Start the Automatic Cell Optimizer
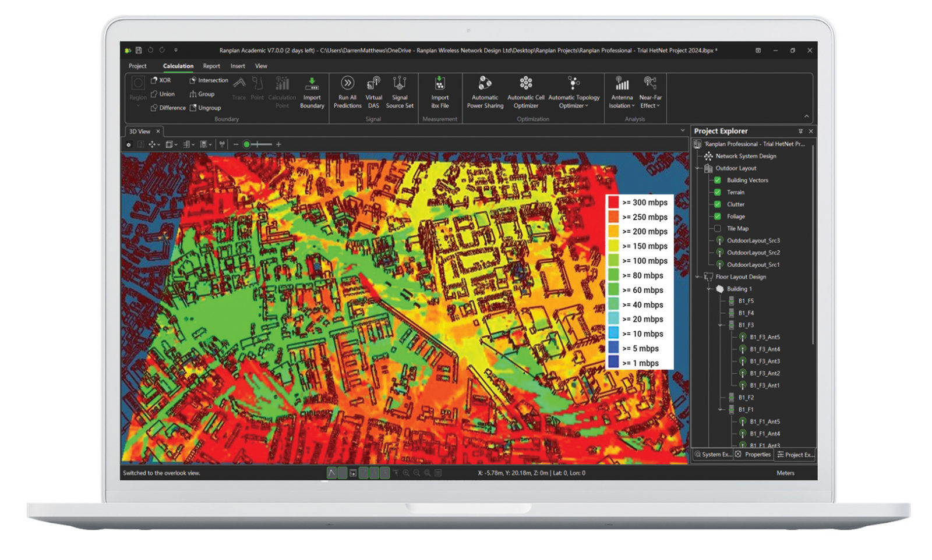 526,84
